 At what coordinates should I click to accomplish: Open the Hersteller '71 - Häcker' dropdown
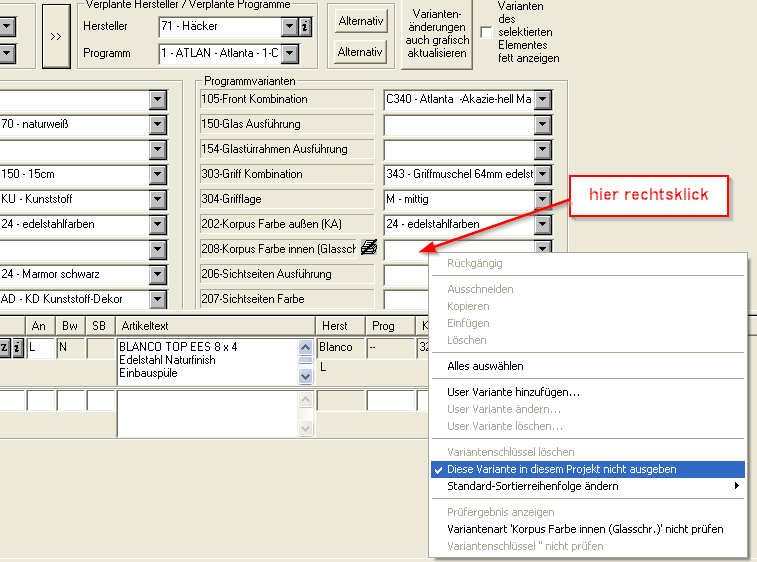[x=289, y=26]
